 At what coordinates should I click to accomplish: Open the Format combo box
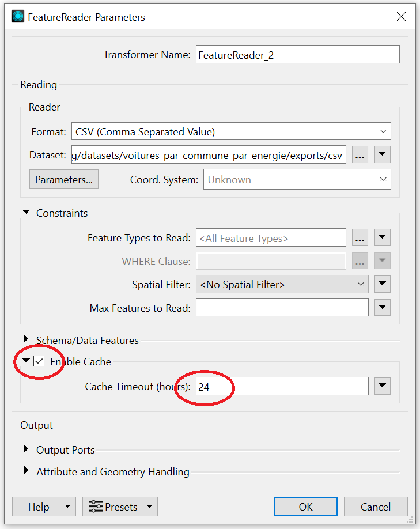click(x=231, y=131)
